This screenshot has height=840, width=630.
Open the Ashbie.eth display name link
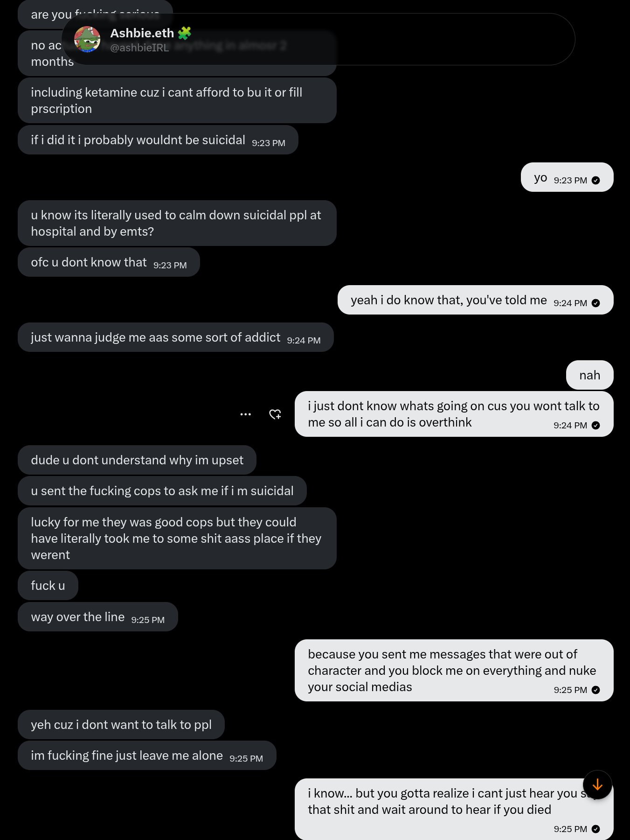(x=142, y=33)
